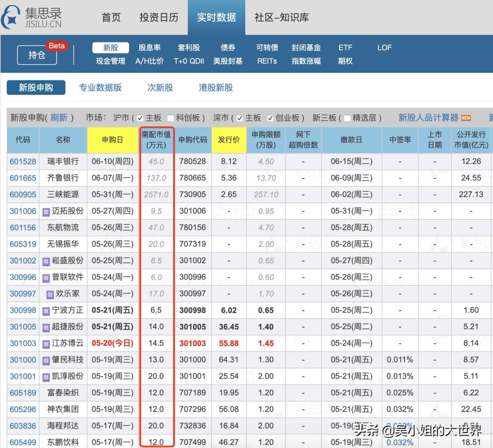This screenshot has width=493, height=448.
Task: Uncheck the 沪市主板 checkbox
Action: pos(140,117)
